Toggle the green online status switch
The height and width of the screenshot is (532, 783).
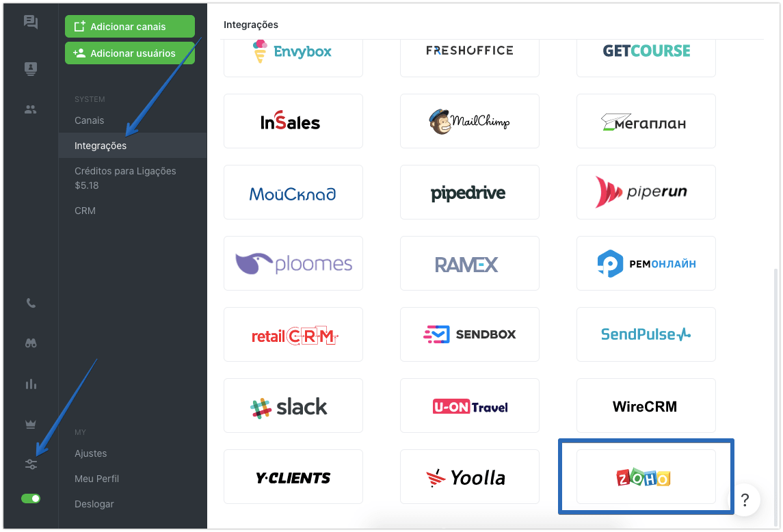(x=31, y=498)
